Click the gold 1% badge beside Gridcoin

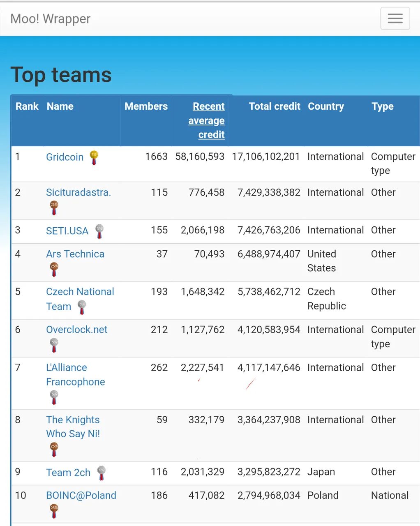94,158
